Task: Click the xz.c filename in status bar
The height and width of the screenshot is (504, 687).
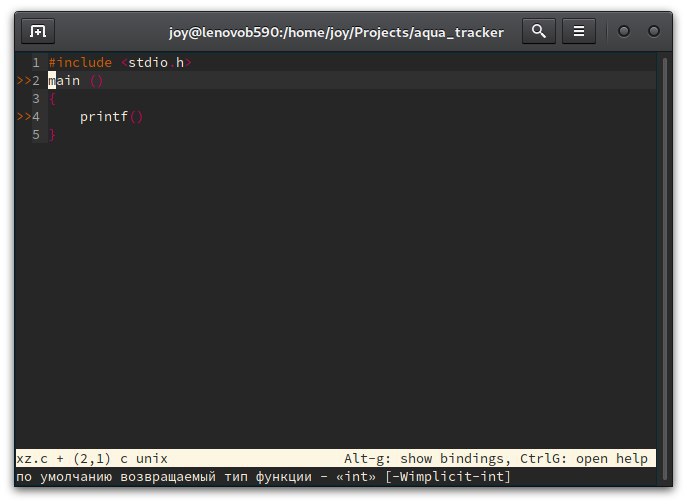Action: point(32,458)
